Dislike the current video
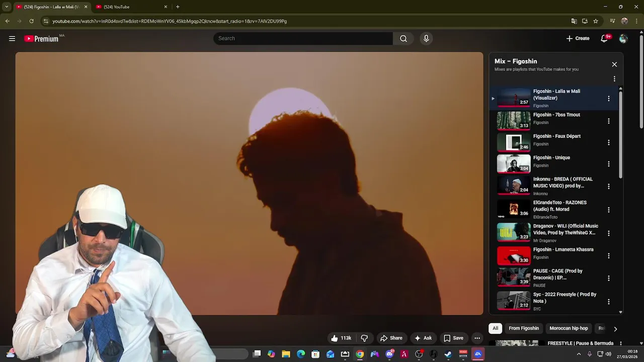 point(364,338)
